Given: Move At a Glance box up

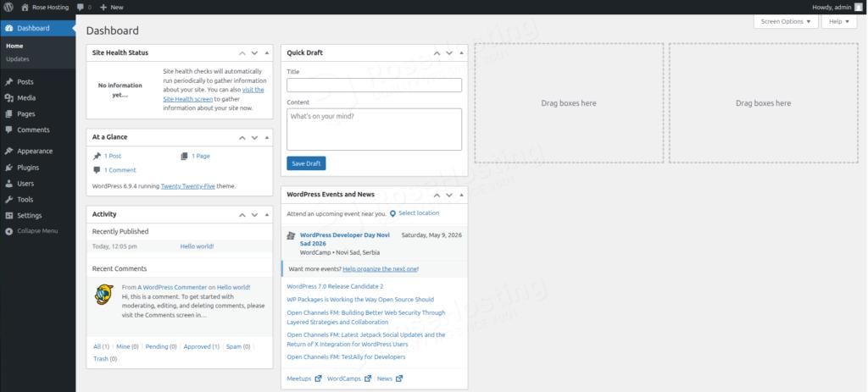Looking at the screenshot, I should (x=242, y=138).
